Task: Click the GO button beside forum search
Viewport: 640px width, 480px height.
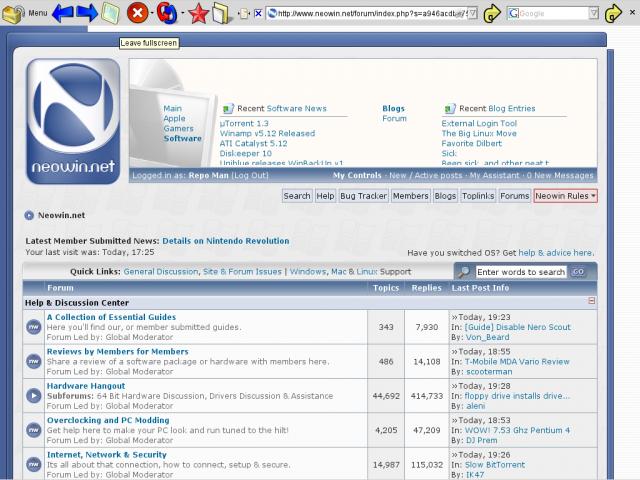Action: click(578, 272)
